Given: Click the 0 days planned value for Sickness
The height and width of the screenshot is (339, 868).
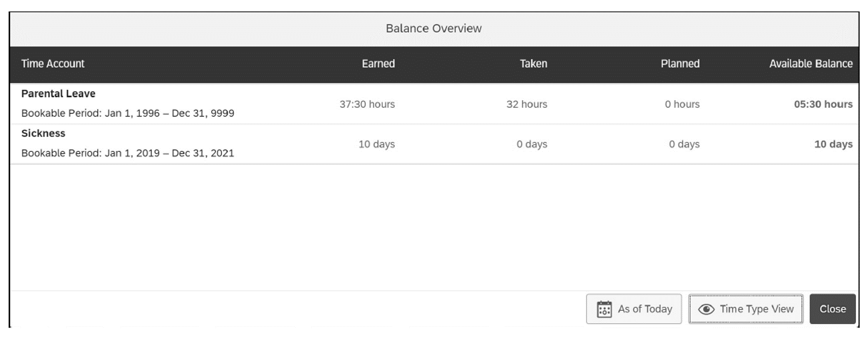Looking at the screenshot, I should pos(684,144).
